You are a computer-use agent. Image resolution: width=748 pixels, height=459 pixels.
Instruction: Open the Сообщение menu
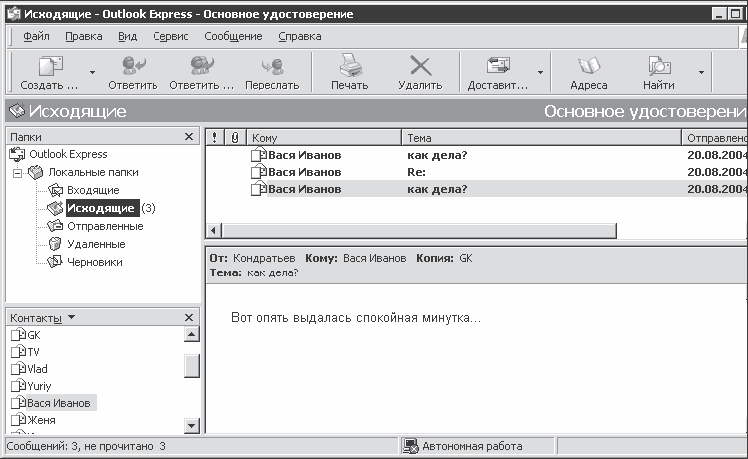[x=233, y=36]
